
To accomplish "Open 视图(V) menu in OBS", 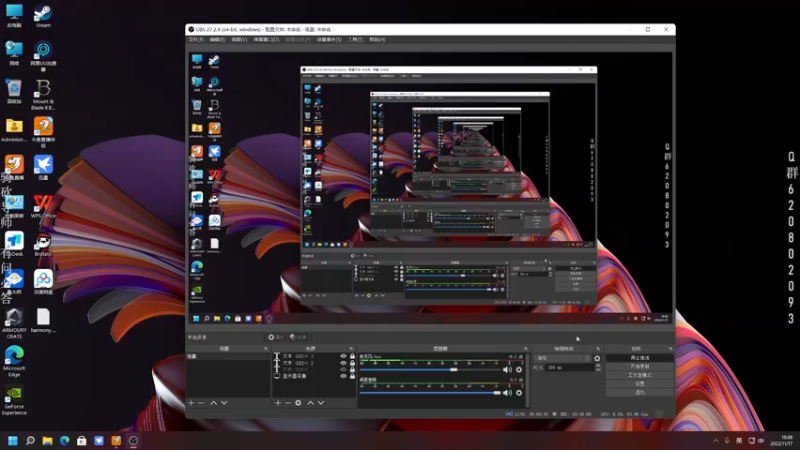I will click(x=239, y=39).
